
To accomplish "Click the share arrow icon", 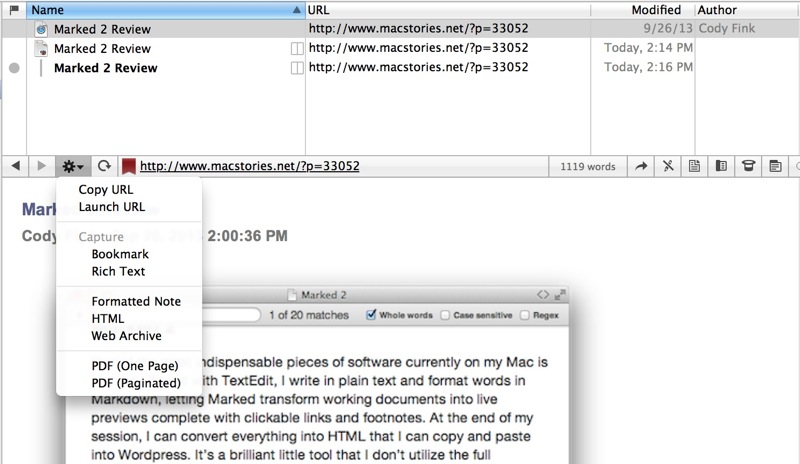I will click(641, 166).
